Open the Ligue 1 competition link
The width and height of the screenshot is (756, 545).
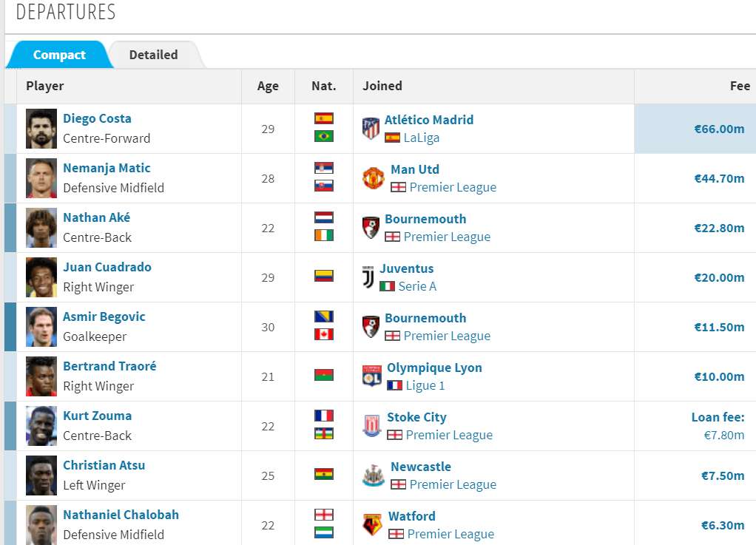tap(425, 385)
